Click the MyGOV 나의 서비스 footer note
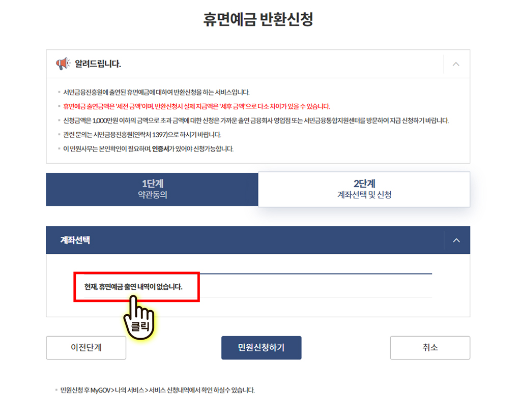The image size is (521, 420). (157, 390)
